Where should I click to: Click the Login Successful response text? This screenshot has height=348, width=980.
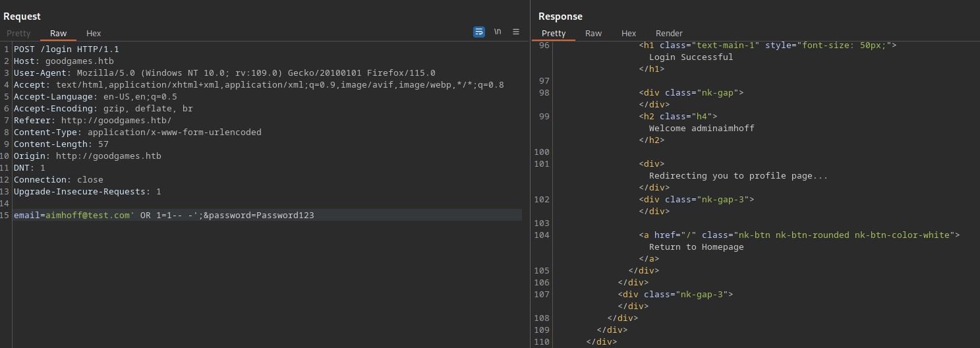pos(691,57)
